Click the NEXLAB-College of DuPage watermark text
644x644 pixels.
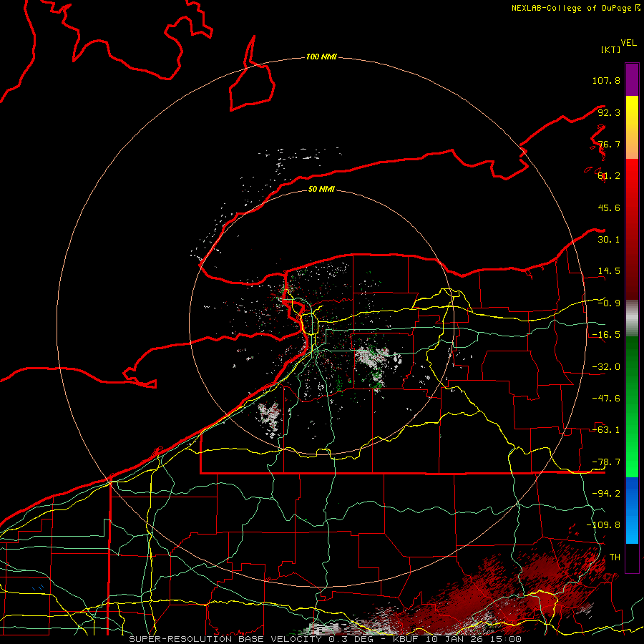(575, 8)
